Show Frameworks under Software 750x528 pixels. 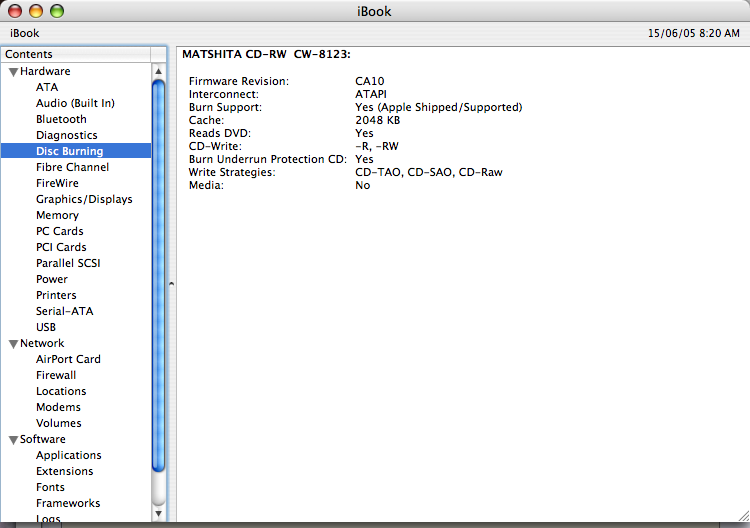pos(68,503)
